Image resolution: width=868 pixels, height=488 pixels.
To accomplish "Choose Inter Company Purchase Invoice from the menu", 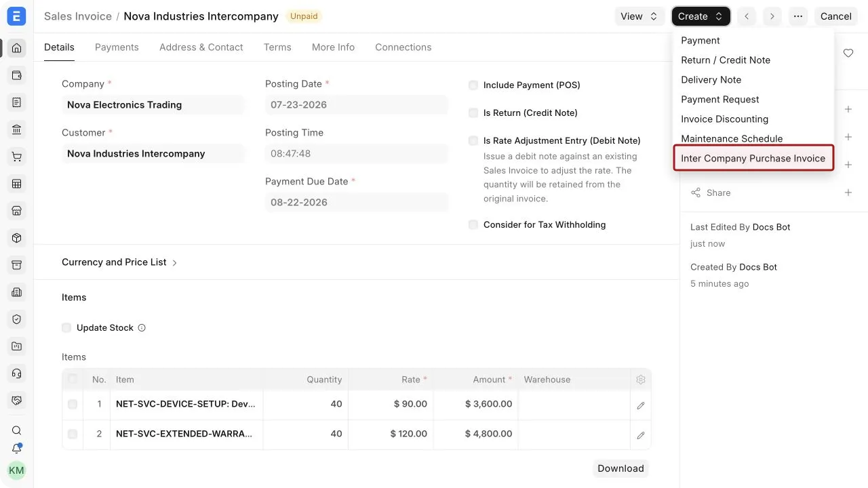I will click(x=753, y=159).
